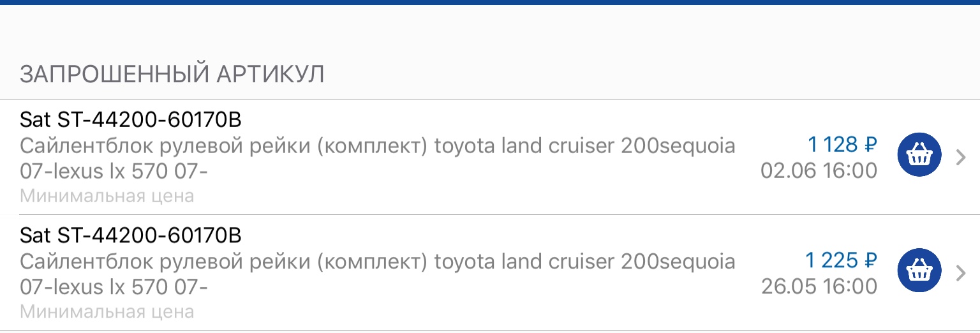
Task: Tap 'Минимальная цена' label under second offer
Action: (107, 312)
